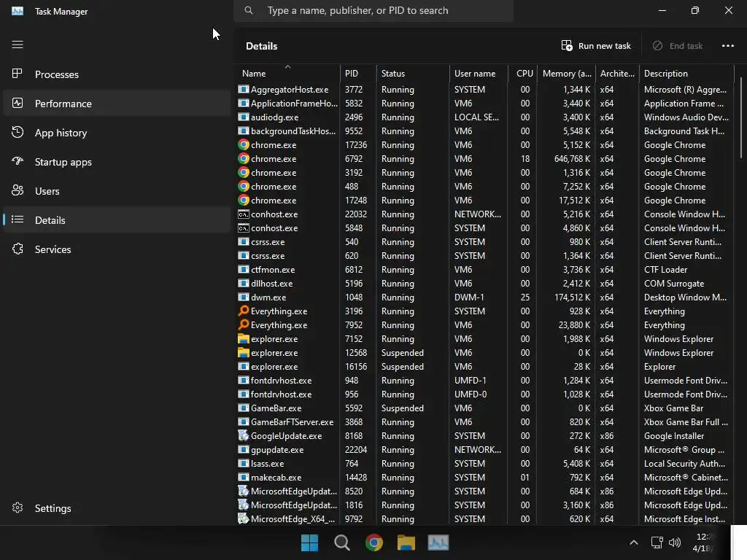747x560 pixels.
Task: Select the chrome.exe icon with PID 17236
Action: 244,145
